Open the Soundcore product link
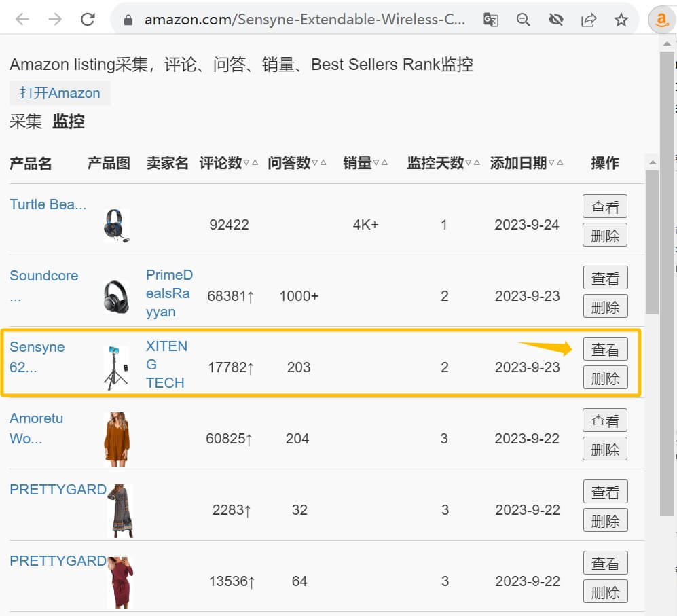Image resolution: width=677 pixels, height=616 pixels. click(x=43, y=285)
